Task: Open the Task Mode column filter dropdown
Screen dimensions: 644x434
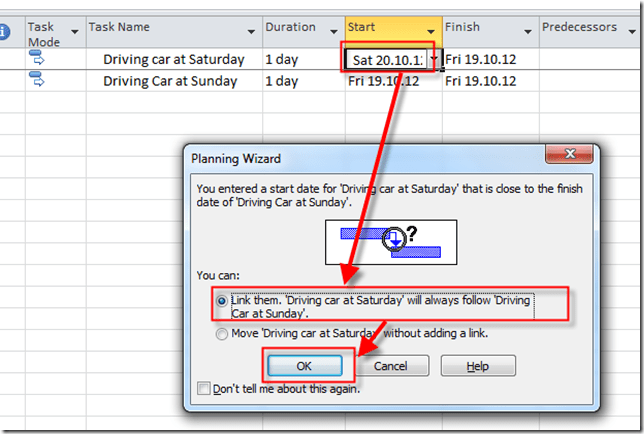Action: point(73,42)
